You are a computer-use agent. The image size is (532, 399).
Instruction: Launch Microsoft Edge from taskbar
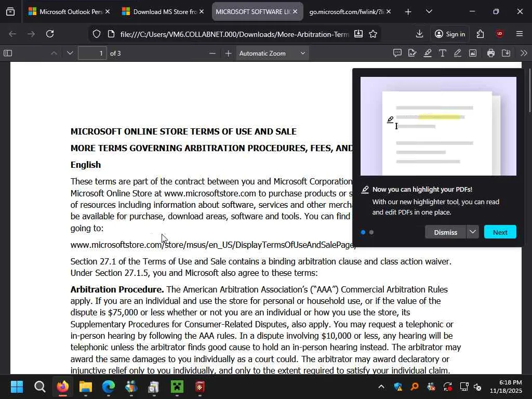[x=109, y=387]
